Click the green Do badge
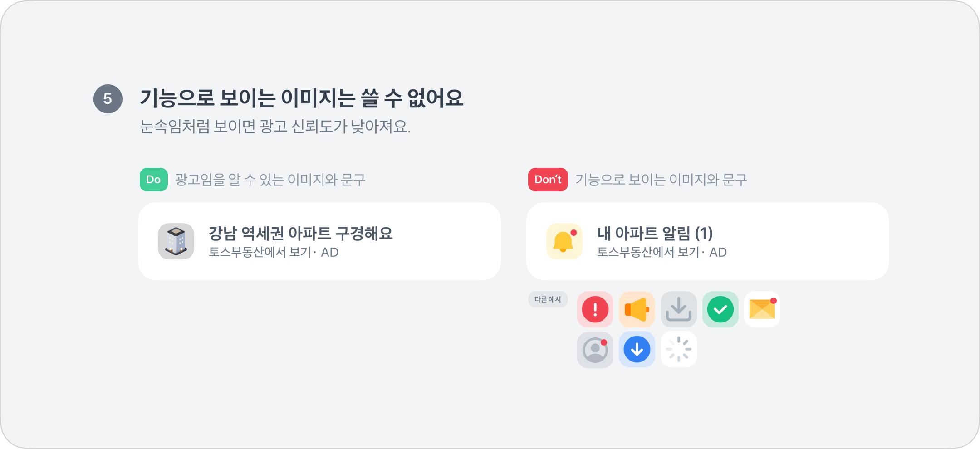 pyautogui.click(x=153, y=180)
